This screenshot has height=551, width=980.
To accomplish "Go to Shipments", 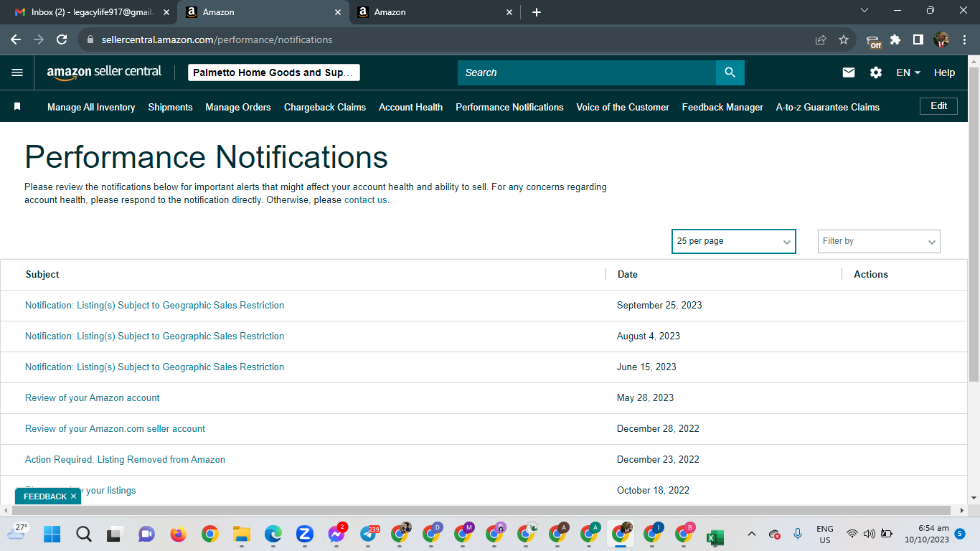I will (x=170, y=107).
